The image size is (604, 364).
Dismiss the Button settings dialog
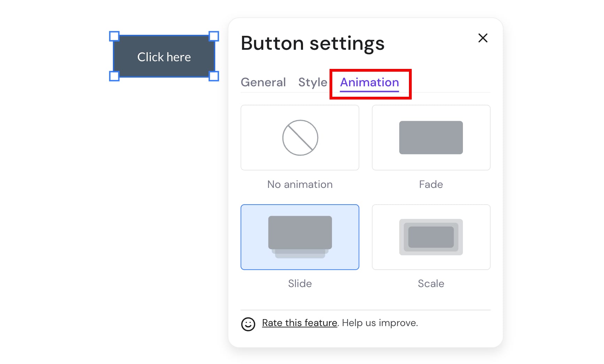pos(483,38)
